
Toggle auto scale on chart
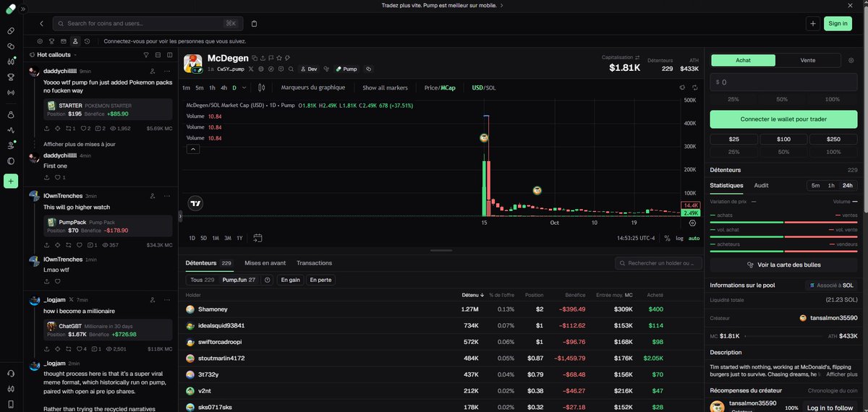694,238
